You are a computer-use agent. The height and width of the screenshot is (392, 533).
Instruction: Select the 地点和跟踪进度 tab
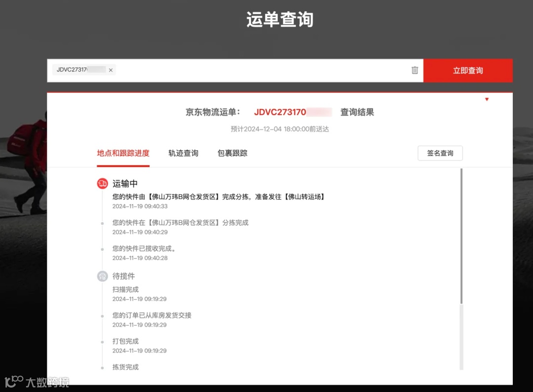(x=123, y=153)
